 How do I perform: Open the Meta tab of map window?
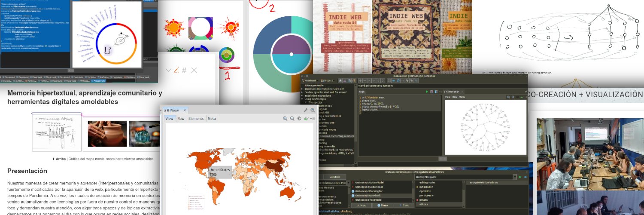(x=212, y=118)
